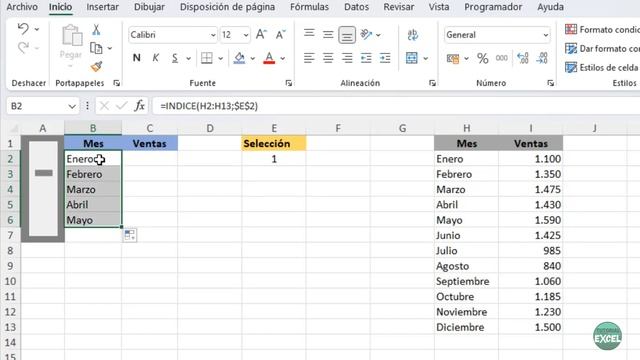Open Número dialog launcher
Screen dimensions: 640x360
pos(551,83)
